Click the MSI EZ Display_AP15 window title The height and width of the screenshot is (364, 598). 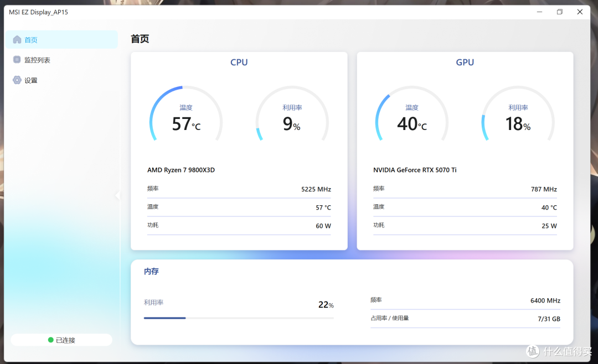click(39, 12)
